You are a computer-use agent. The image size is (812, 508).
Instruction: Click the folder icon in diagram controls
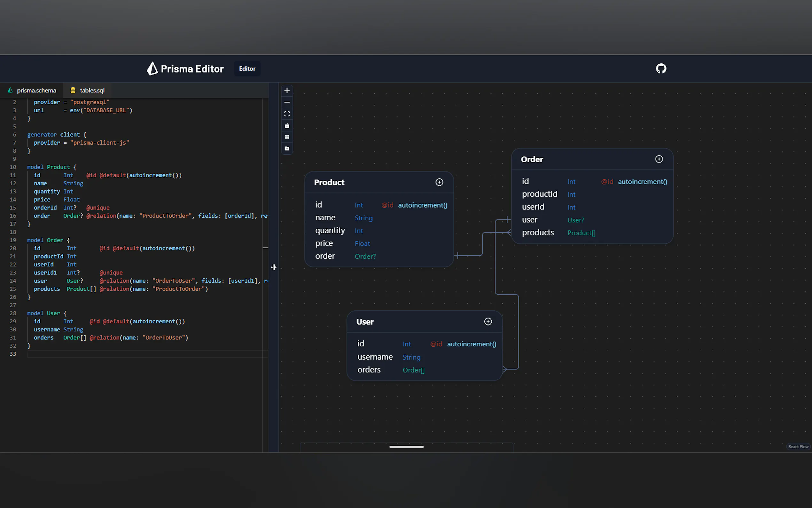287,148
